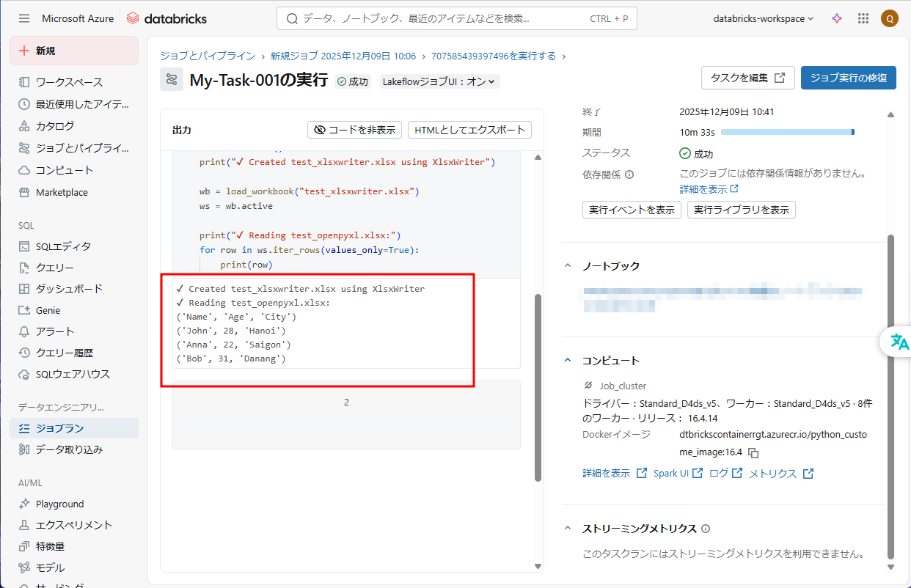Viewport: 911px width, 588px height.
Task: Open the apps grid icon
Action: point(863,18)
